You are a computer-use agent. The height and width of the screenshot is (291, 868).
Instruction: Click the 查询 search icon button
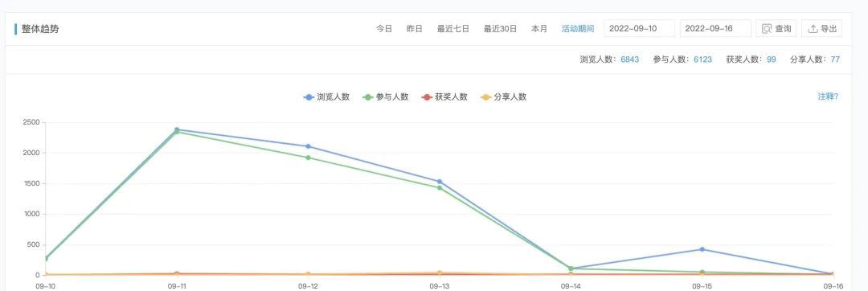[x=767, y=29]
